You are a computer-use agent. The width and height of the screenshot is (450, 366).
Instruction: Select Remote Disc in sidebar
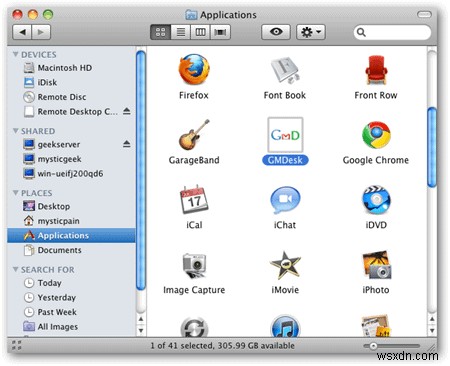tap(71, 97)
